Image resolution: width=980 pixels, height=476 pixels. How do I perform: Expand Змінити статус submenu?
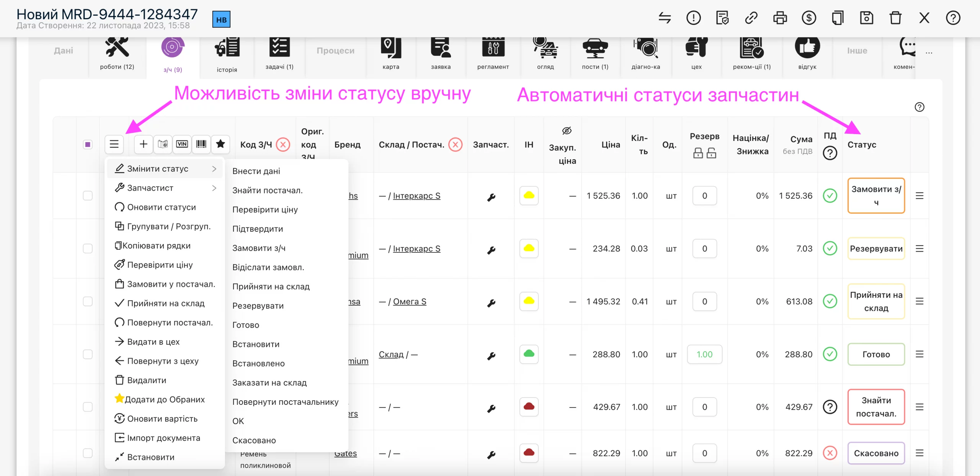(x=165, y=168)
